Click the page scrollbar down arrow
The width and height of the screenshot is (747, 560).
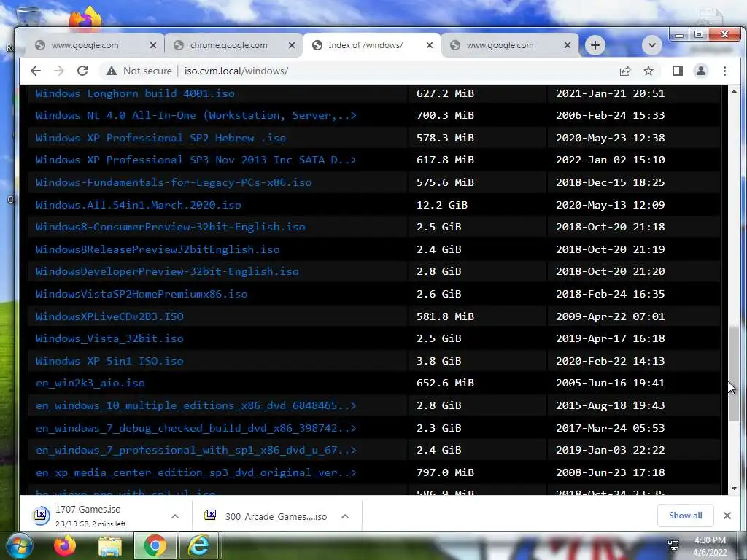(734, 489)
